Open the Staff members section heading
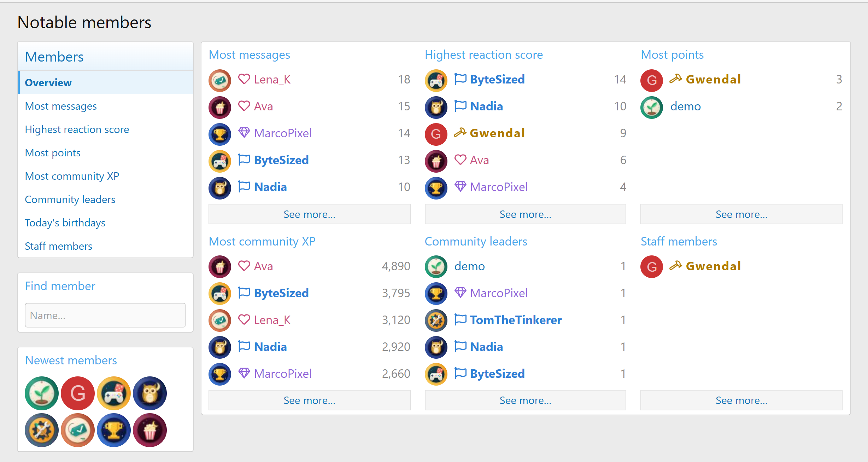This screenshot has width=868, height=462. click(x=679, y=241)
